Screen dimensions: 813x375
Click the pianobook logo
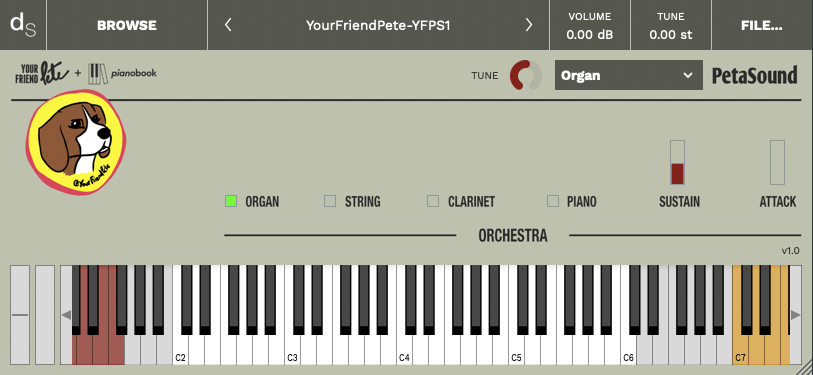(x=122, y=74)
